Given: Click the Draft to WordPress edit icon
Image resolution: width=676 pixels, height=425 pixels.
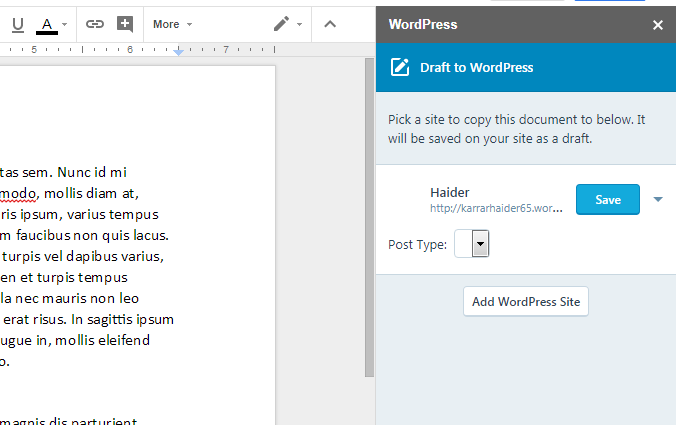Looking at the screenshot, I should pyautogui.click(x=400, y=67).
